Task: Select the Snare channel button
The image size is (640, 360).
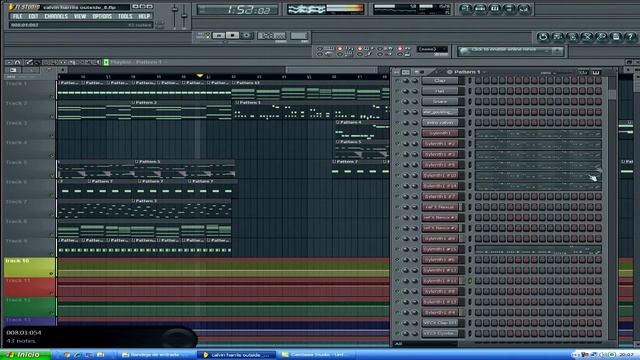Action: coord(440,102)
